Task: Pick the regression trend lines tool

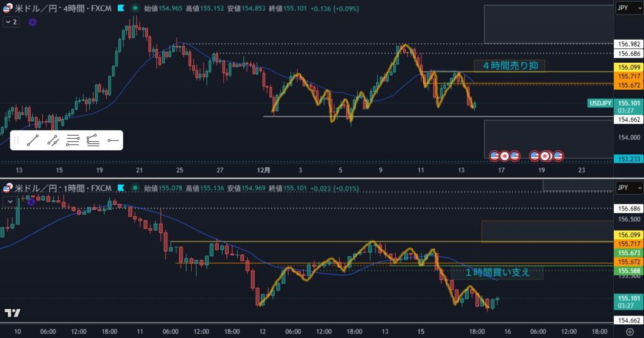Action: pyautogui.click(x=93, y=141)
